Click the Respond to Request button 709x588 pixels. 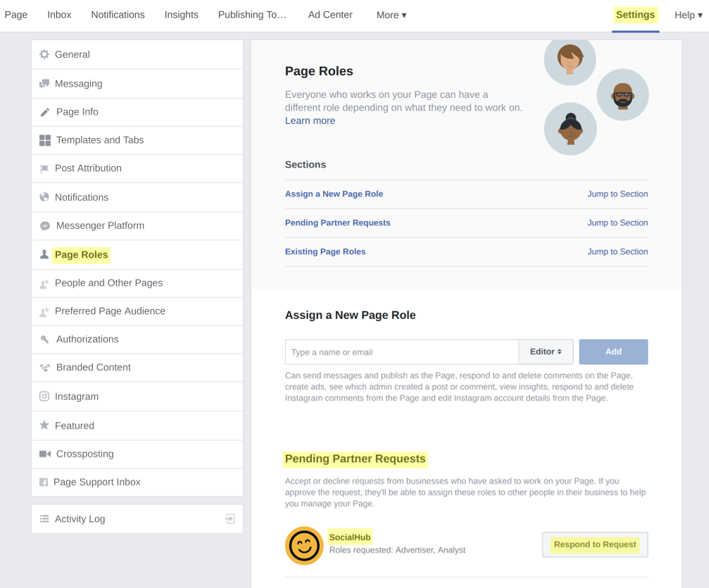pos(595,544)
